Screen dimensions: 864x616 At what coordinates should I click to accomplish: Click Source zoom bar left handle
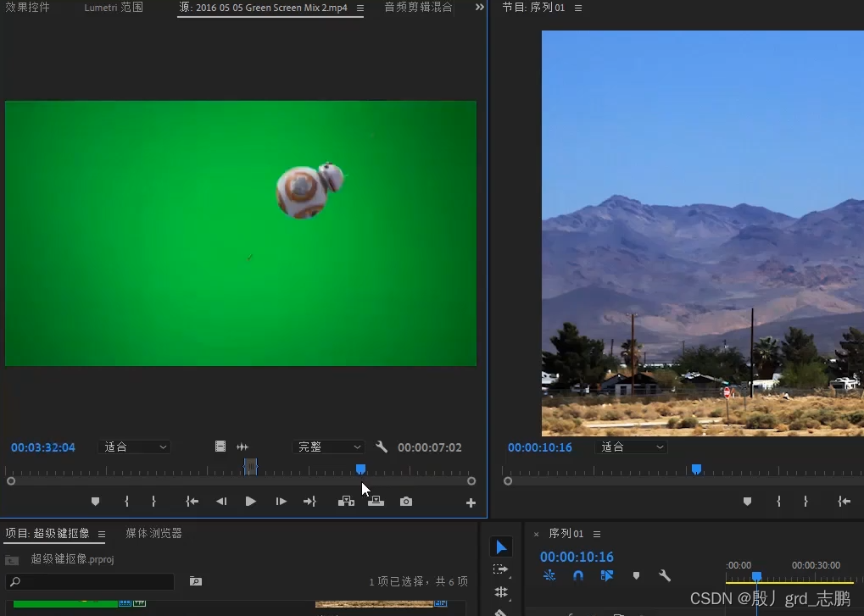pyautogui.click(x=11, y=481)
